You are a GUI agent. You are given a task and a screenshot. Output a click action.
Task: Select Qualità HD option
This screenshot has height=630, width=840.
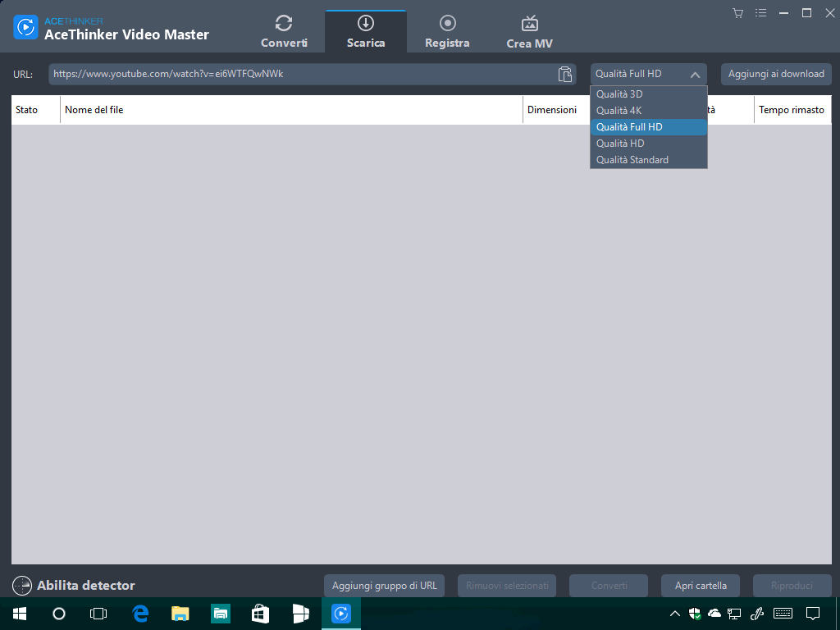coord(648,144)
